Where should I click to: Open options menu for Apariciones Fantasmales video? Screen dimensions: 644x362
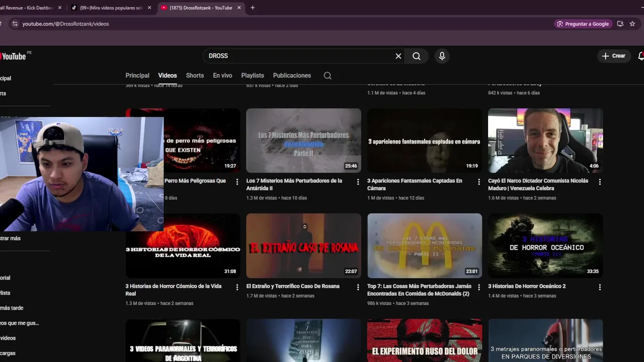[478, 182]
